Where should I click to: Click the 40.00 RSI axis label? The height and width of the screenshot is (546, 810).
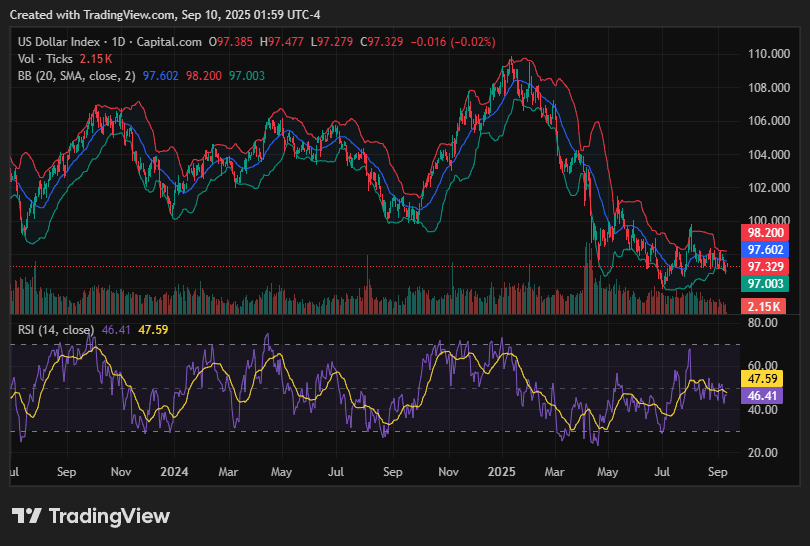tap(762, 410)
